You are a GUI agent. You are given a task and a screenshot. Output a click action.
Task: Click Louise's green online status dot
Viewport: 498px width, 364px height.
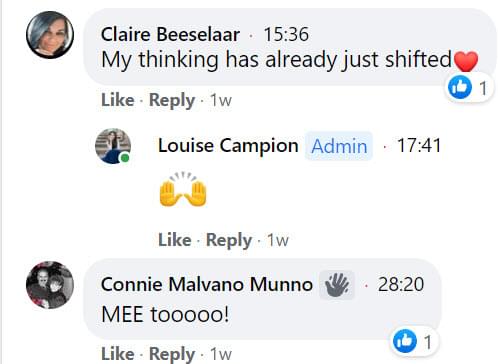point(125,158)
